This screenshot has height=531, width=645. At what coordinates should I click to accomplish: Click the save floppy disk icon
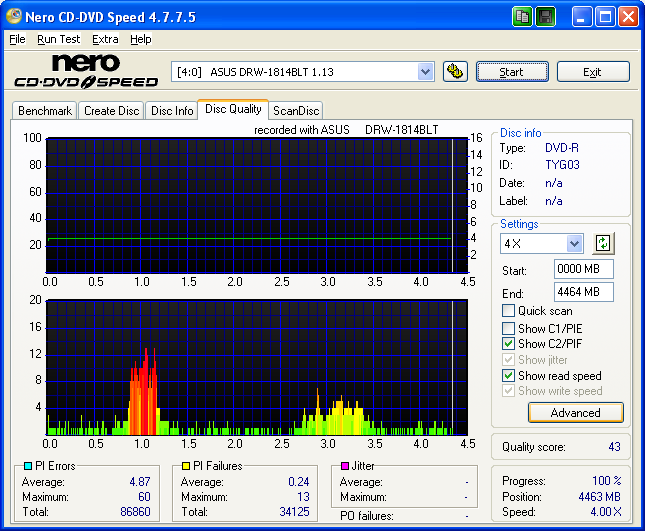click(545, 17)
